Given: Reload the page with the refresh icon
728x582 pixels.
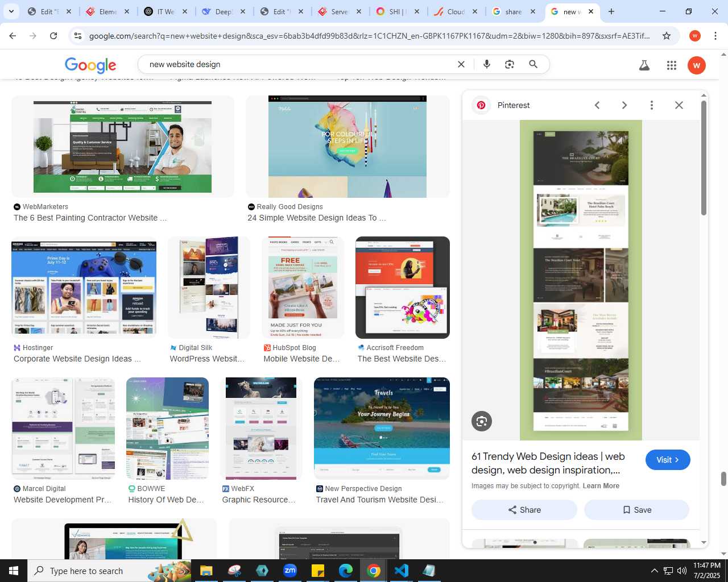Looking at the screenshot, I should (53, 36).
